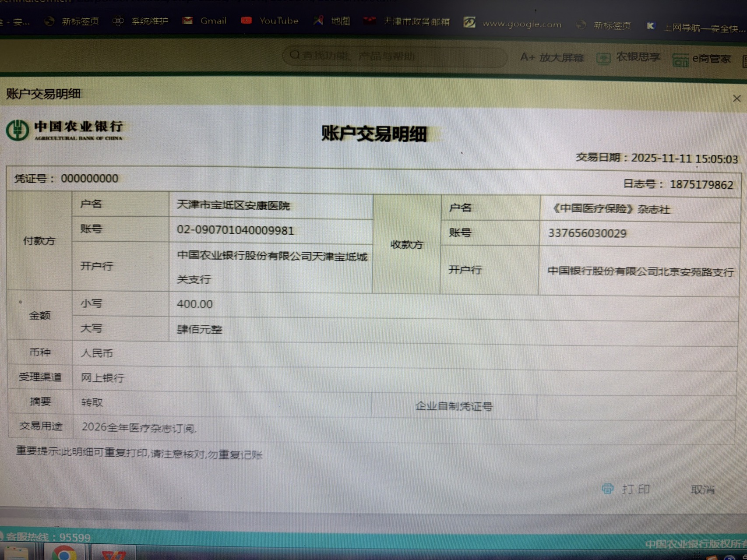This screenshot has height=560, width=747.
Task: Open the e商管家 menu item
Action: [x=702, y=60]
